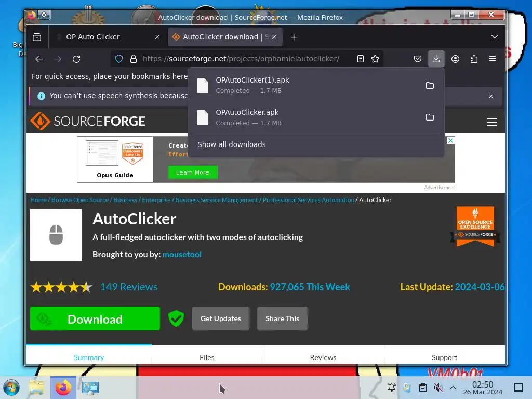Dismiss the speech synthesis notification bar
Screen dimensions: 532x399
click(x=491, y=96)
